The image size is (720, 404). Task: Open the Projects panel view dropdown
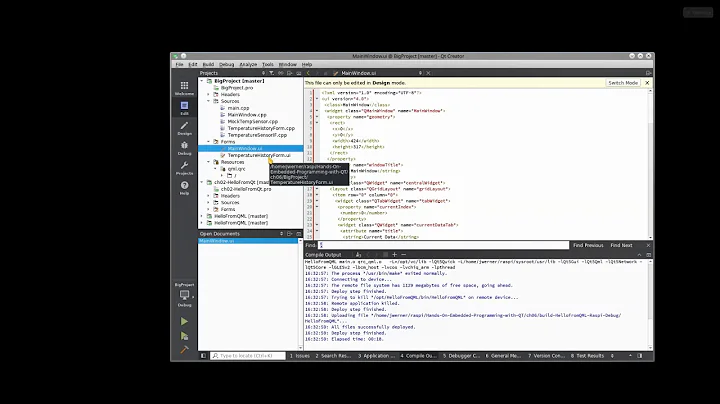point(263,73)
